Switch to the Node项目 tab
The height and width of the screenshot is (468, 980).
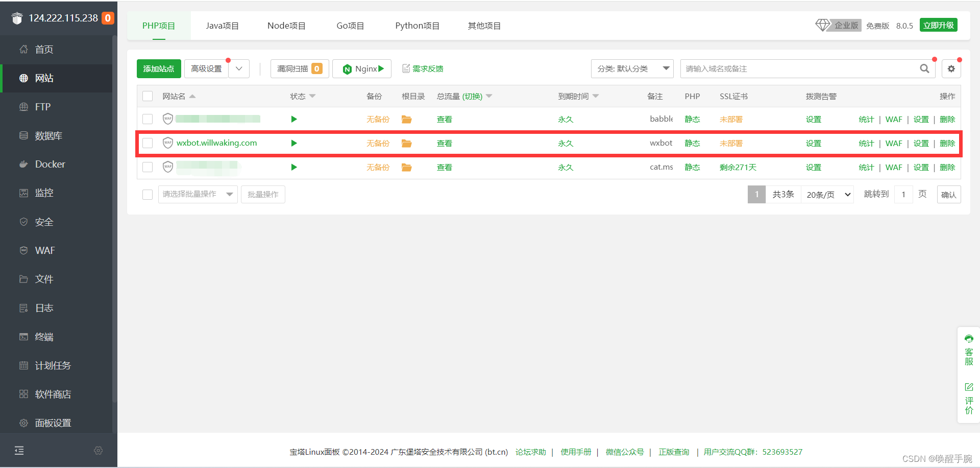pyautogui.click(x=286, y=26)
